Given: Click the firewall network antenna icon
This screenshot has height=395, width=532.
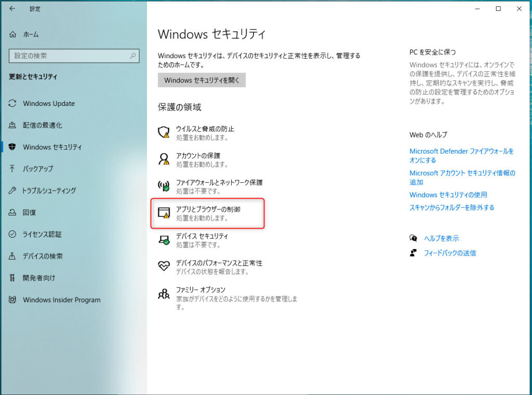Looking at the screenshot, I should (x=164, y=185).
